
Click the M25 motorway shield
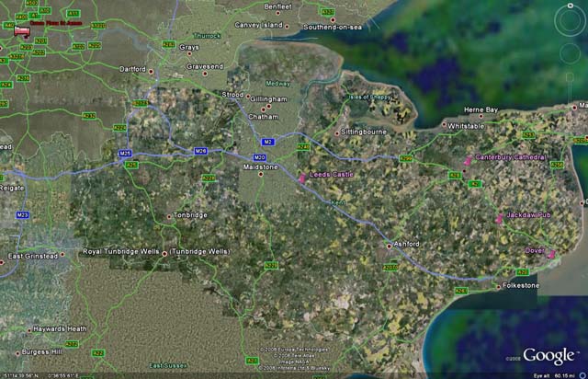click(125, 154)
